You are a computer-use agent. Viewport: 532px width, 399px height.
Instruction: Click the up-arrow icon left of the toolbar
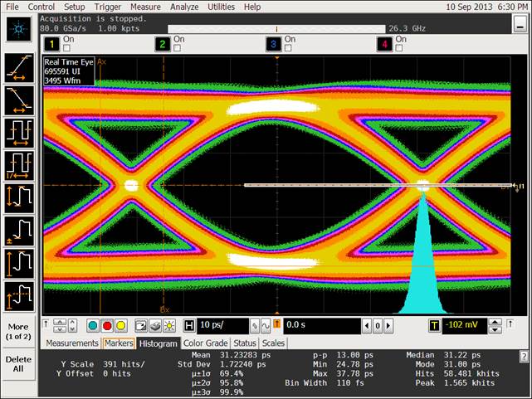point(46,324)
